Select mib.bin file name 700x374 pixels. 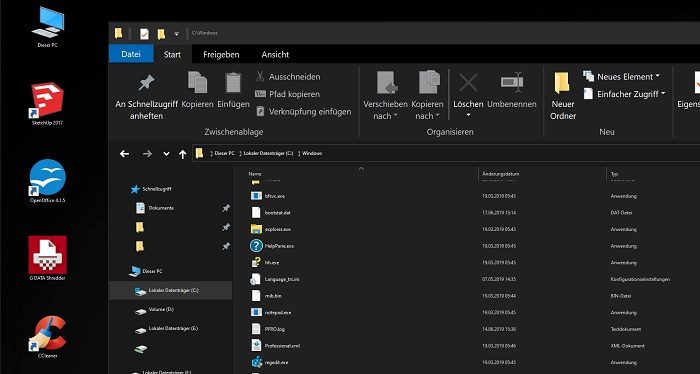tap(273, 296)
